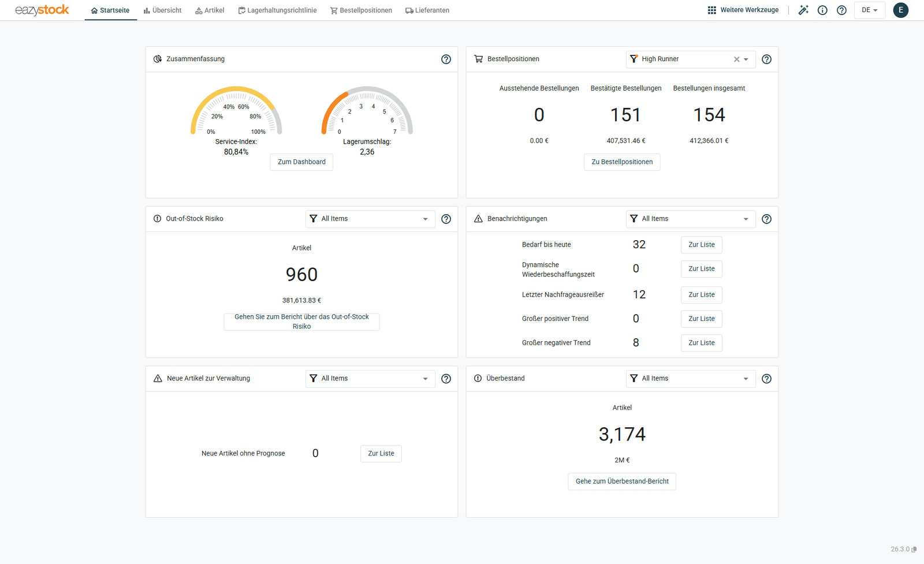Click the Zusammenfassung pie chart icon
Screen dimensions: 924x564
(x=158, y=59)
